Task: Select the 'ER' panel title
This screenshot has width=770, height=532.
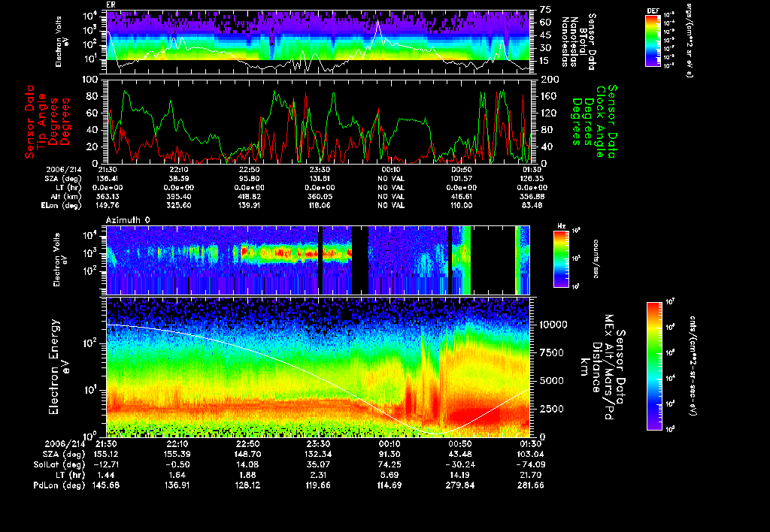Action: click(x=111, y=5)
